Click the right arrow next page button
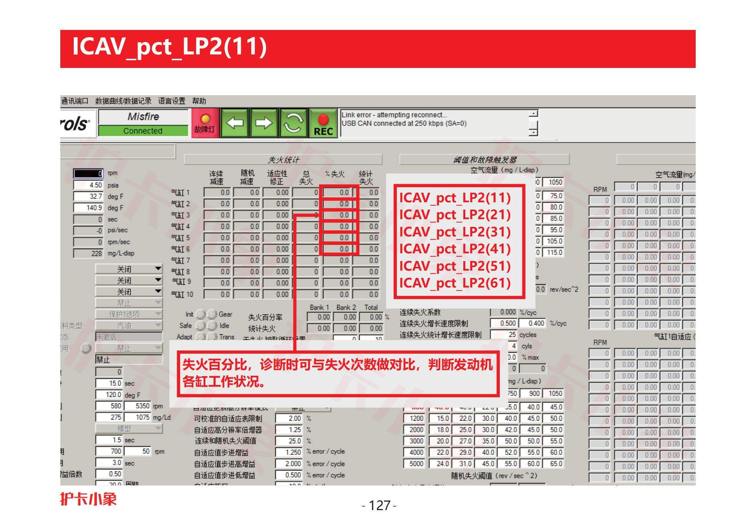 (264, 123)
